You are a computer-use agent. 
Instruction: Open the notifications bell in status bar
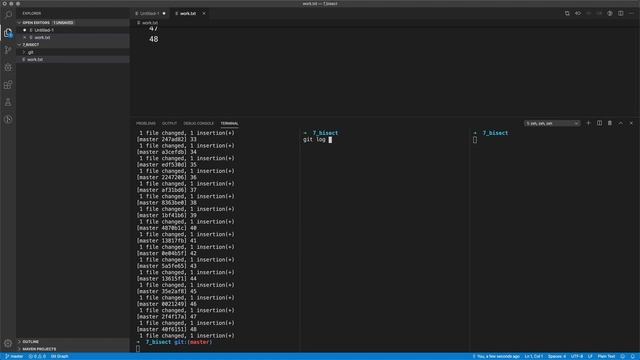pos(633,356)
